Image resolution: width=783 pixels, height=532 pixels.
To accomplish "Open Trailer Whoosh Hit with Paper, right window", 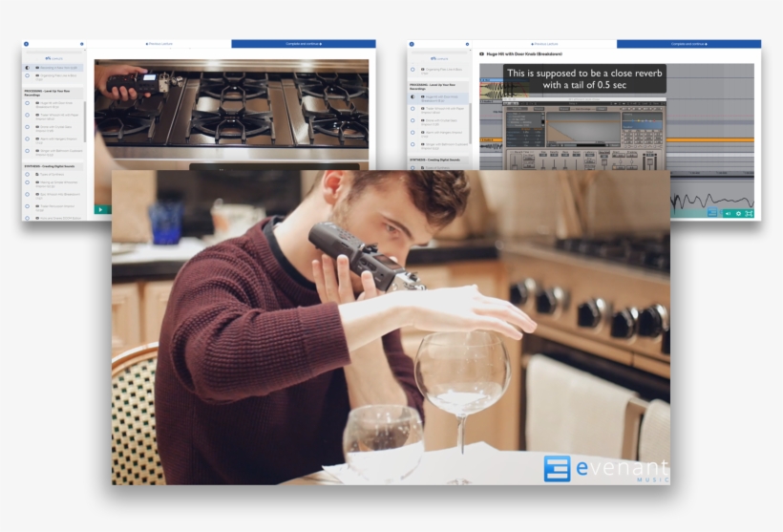I will pos(442,110).
